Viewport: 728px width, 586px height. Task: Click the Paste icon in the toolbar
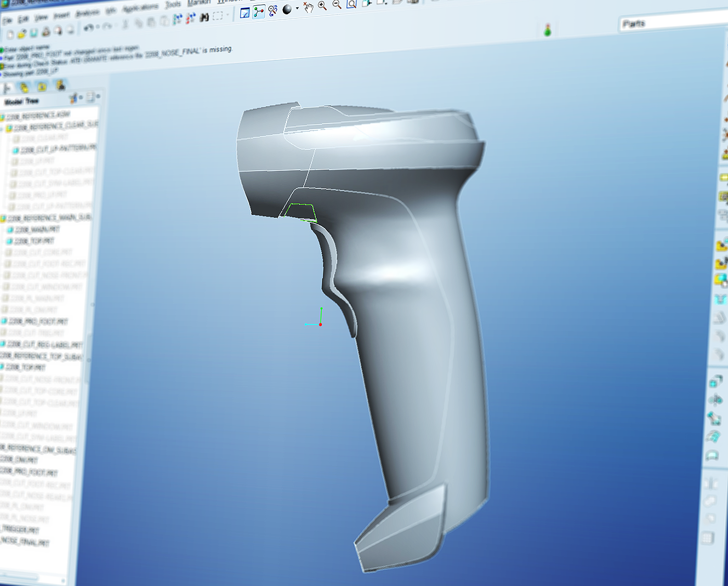(x=151, y=22)
